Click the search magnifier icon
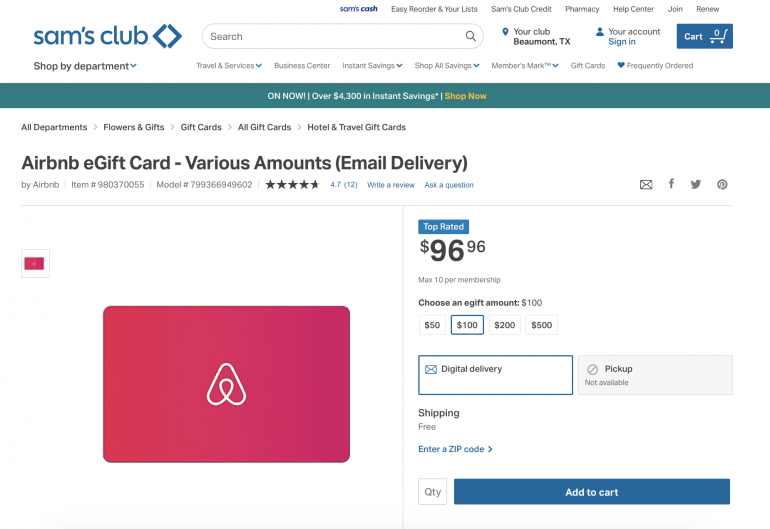 [471, 37]
